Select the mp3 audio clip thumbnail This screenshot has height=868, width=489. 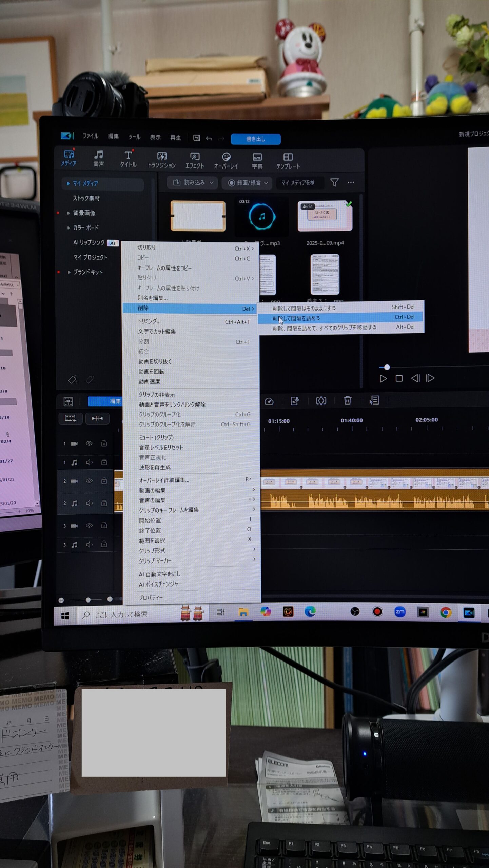(x=262, y=217)
